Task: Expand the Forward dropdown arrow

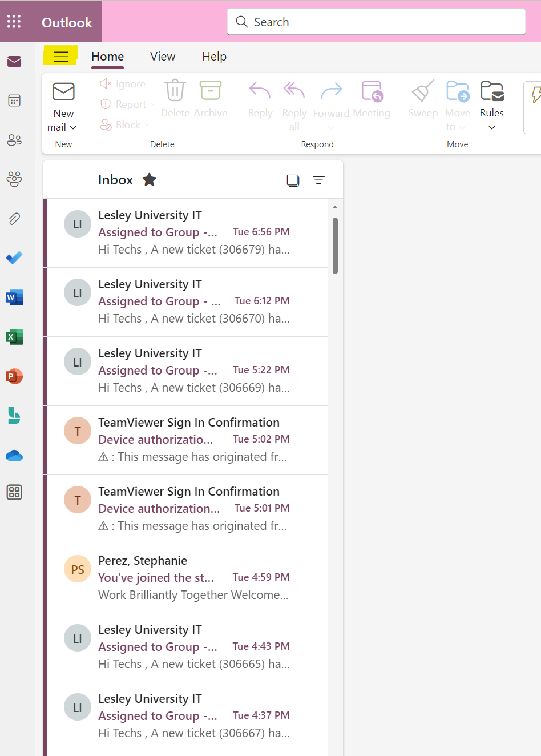Action: pos(331,127)
